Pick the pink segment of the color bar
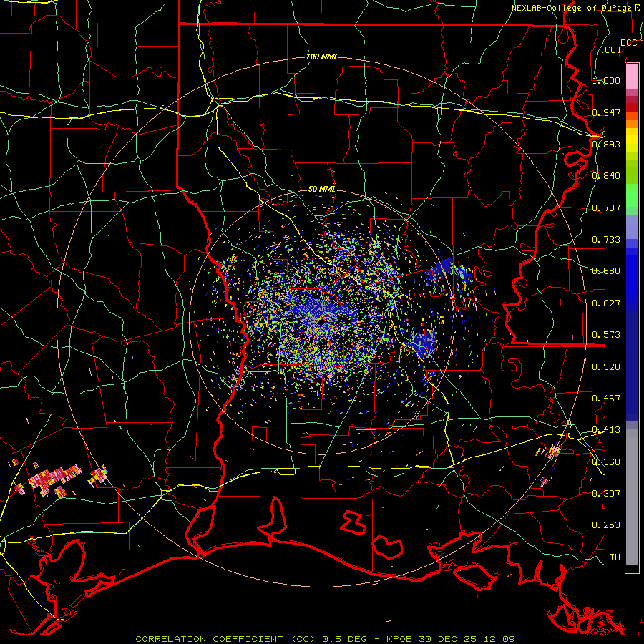 [632, 76]
